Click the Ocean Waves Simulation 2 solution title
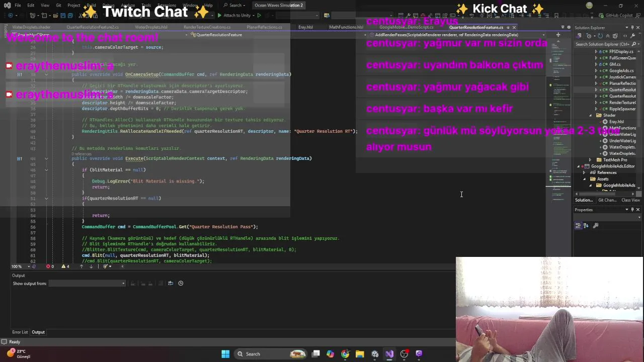644x362 pixels. tap(279, 6)
